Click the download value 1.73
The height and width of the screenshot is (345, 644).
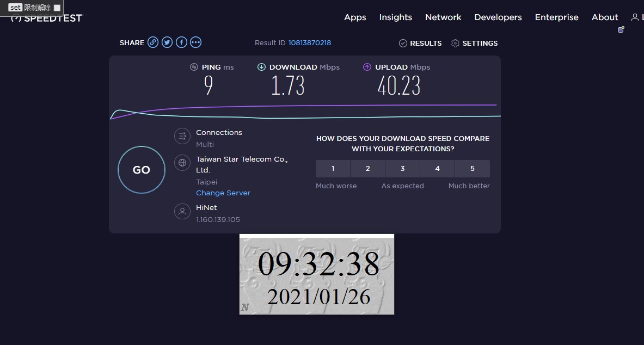pos(287,85)
